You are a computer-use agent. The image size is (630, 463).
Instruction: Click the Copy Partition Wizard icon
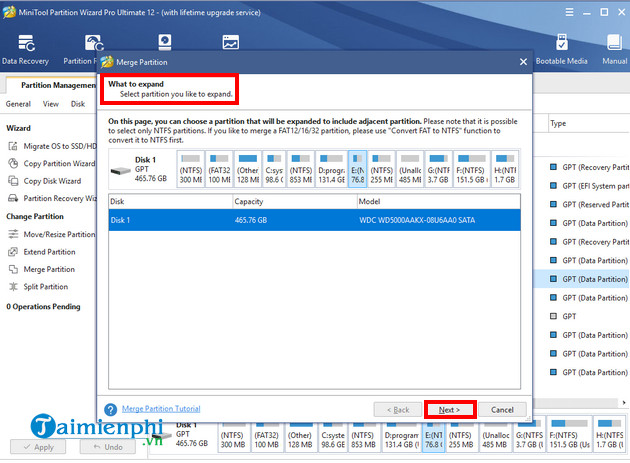click(x=13, y=164)
